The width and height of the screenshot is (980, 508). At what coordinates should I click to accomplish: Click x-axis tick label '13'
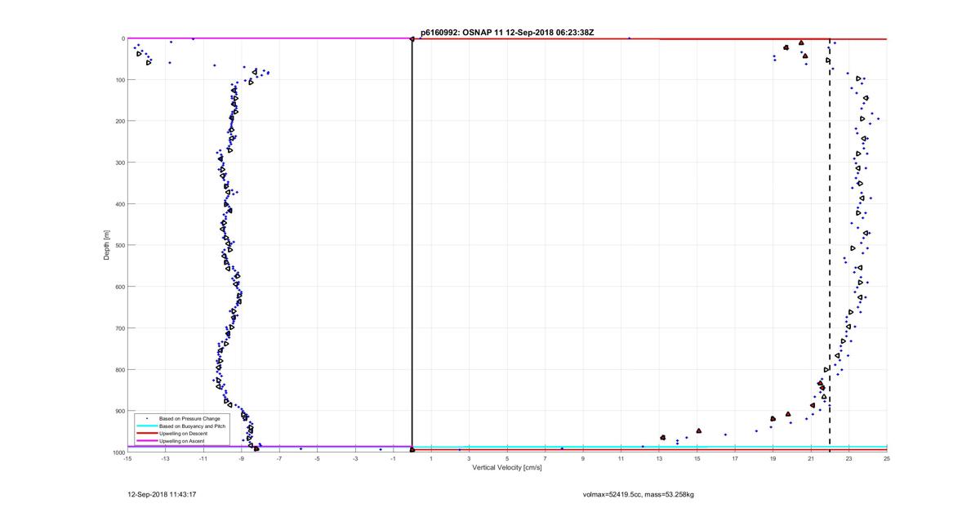click(659, 458)
